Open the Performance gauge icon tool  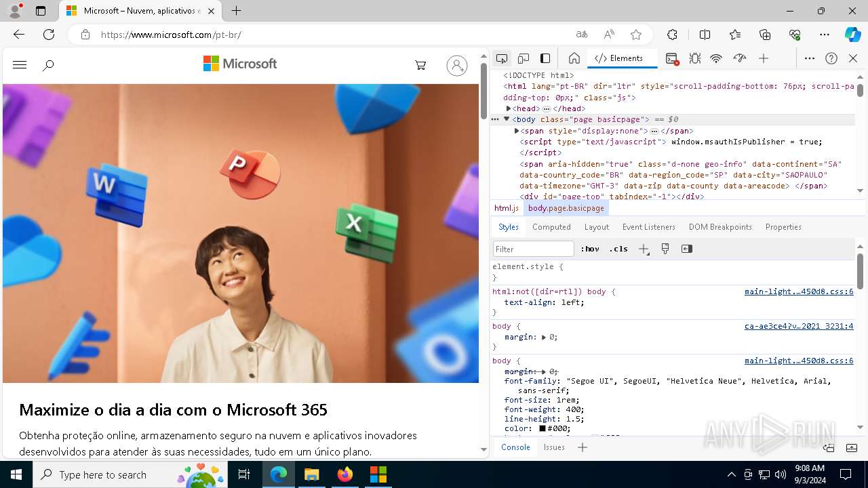coord(740,58)
